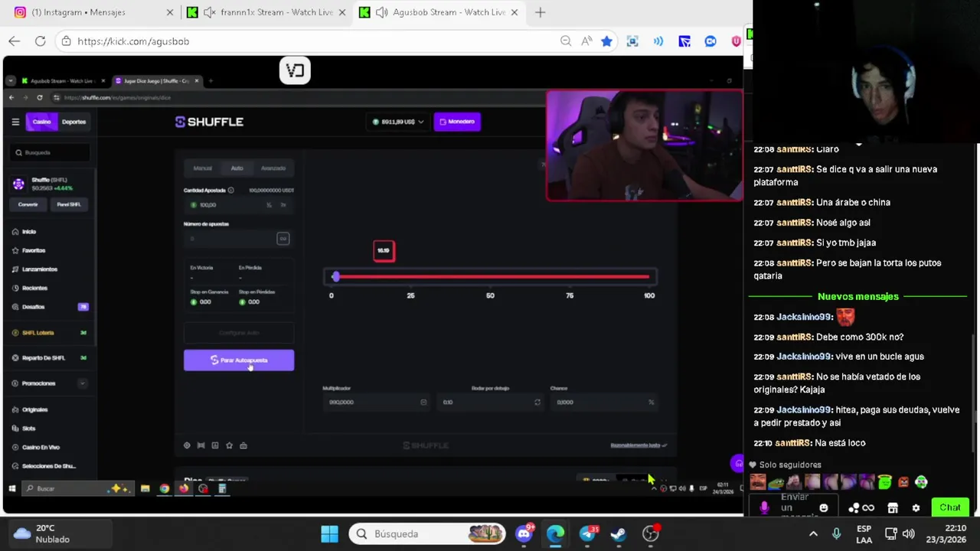
Task: Click the green Chat send button
Action: click(950, 507)
